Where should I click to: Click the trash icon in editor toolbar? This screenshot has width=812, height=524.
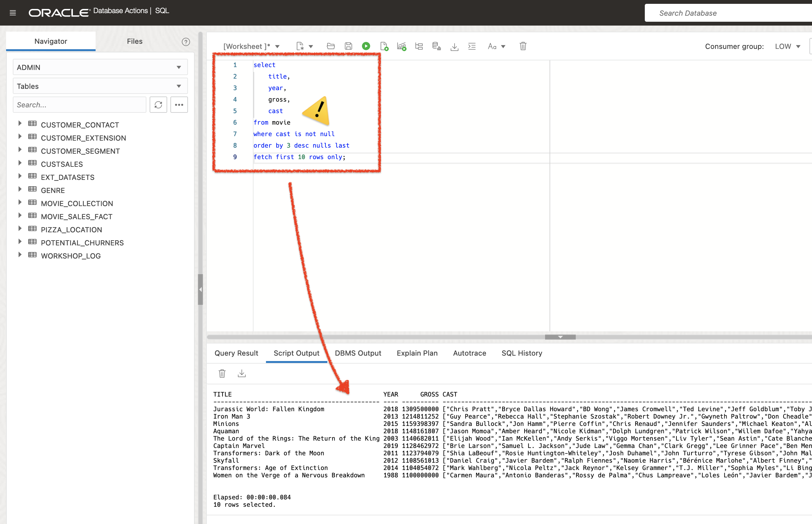point(523,46)
